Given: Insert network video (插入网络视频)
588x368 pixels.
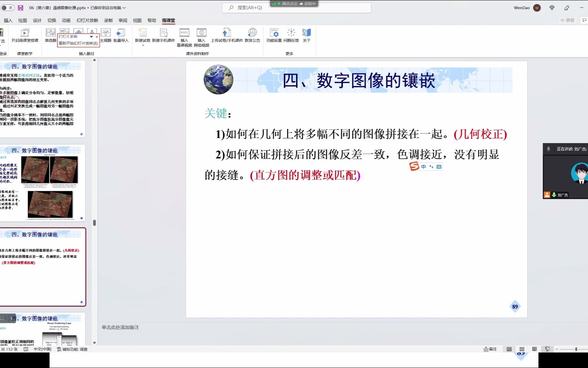Looking at the screenshot, I should [201, 37].
